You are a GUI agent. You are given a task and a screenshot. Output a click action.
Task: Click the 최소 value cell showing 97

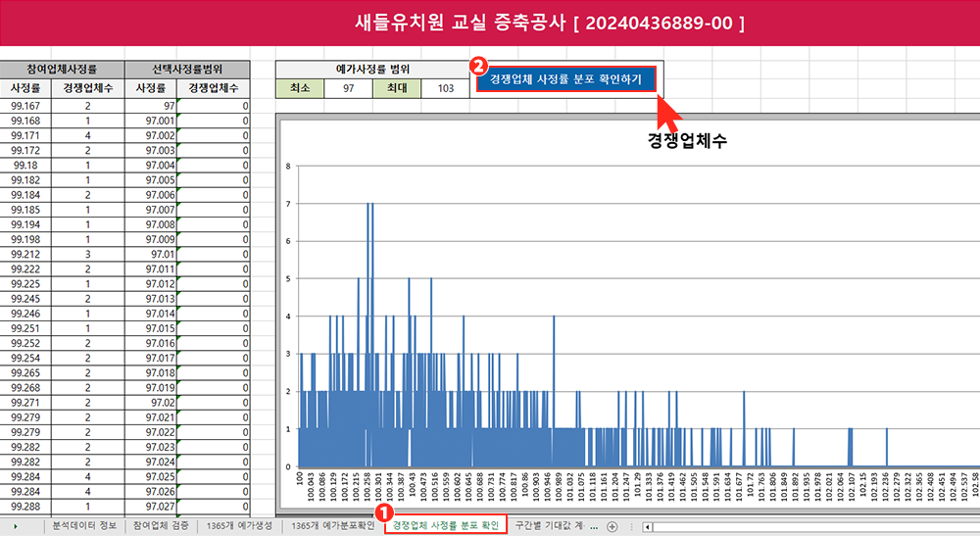point(348,89)
